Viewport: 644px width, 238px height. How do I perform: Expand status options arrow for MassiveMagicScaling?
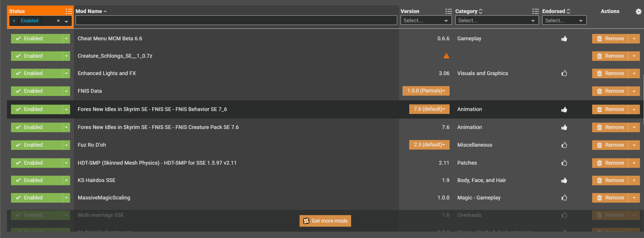pos(66,198)
